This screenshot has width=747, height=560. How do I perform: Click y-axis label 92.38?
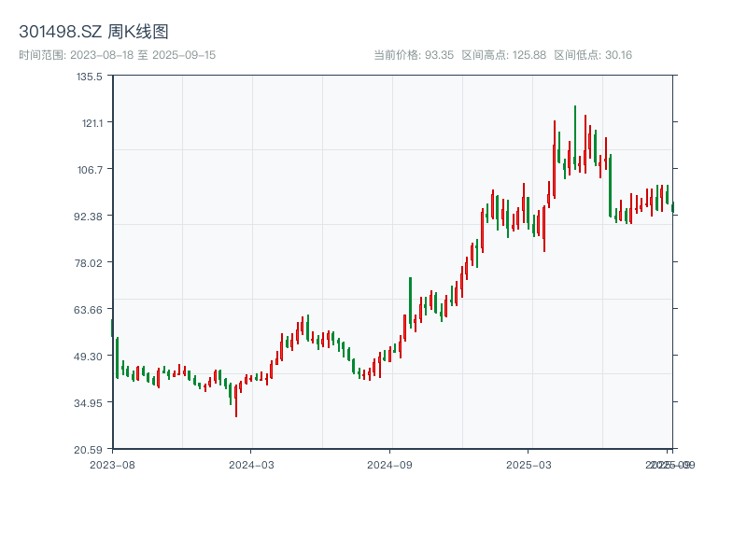[89, 217]
